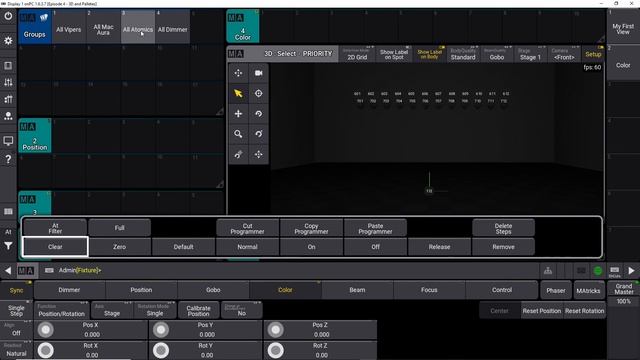Open the Camera <Front> dropdown

(564, 54)
